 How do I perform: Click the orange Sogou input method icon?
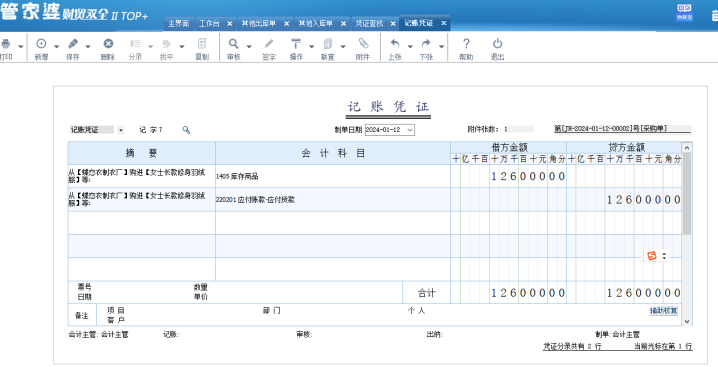tap(652, 256)
